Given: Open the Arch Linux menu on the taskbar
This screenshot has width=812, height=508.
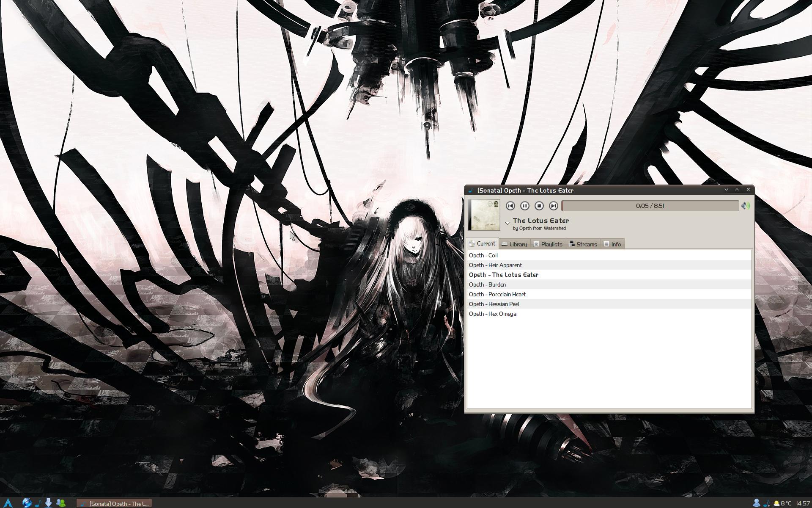Looking at the screenshot, I should (8, 503).
